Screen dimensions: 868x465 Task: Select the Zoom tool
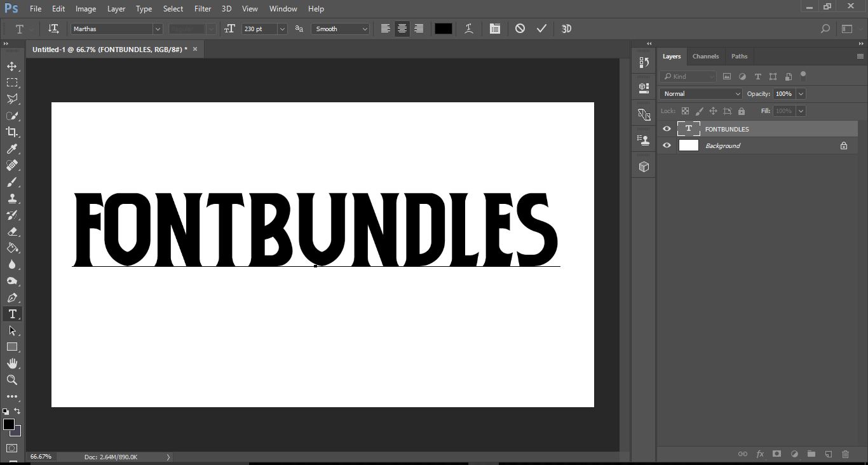[x=12, y=380]
